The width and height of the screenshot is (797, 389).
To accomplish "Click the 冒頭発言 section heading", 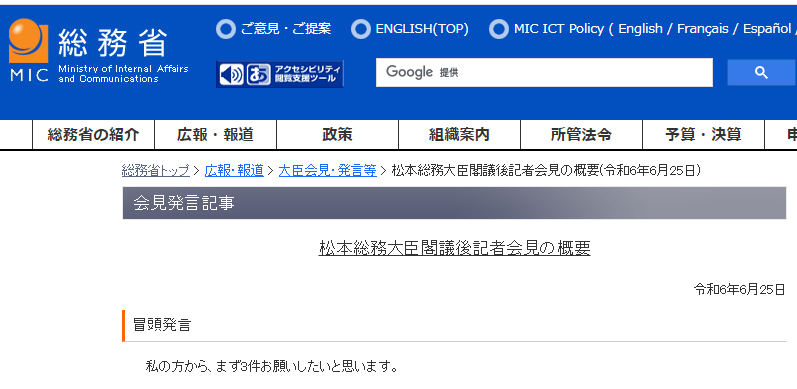I will (x=162, y=325).
